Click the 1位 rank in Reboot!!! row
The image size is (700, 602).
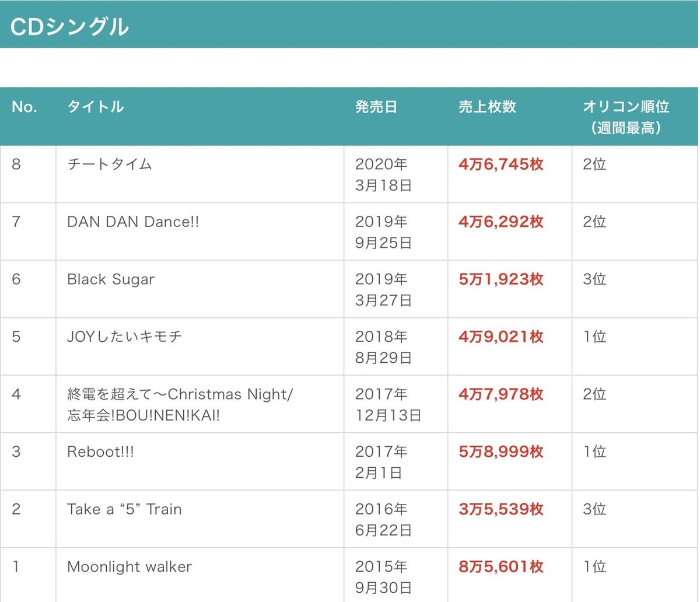(x=594, y=452)
